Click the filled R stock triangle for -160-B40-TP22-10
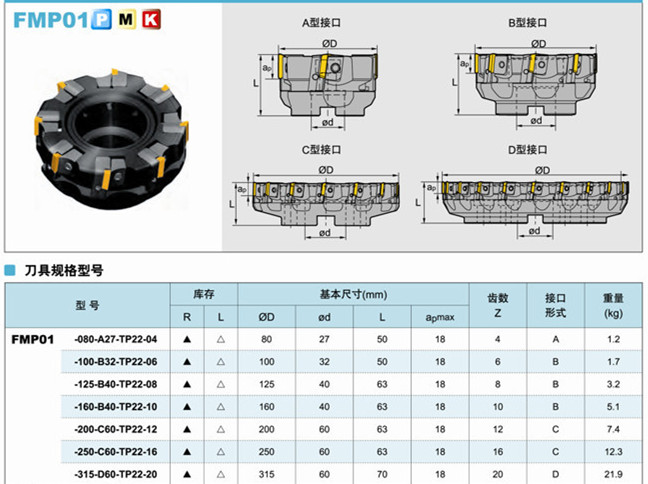This screenshot has width=648, height=484. (186, 407)
